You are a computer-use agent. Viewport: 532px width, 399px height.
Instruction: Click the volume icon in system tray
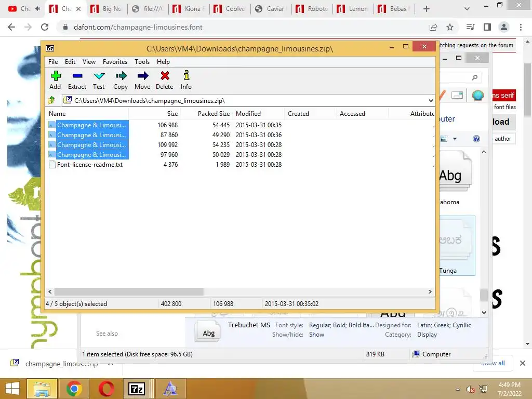click(x=470, y=389)
